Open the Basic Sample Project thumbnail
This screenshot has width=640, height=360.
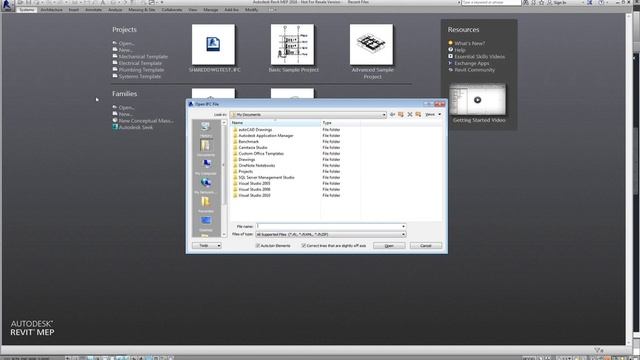coord(292,44)
